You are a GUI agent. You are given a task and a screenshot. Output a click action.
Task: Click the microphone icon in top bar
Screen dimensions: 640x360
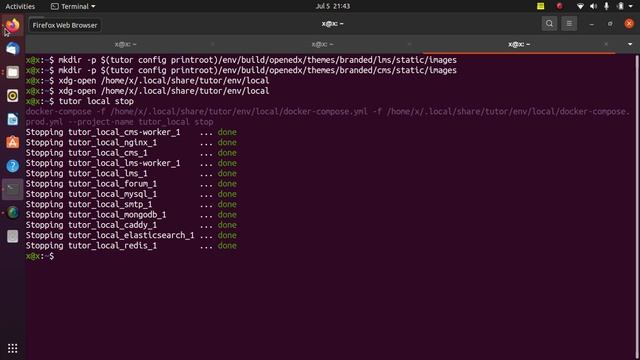coord(607,6)
